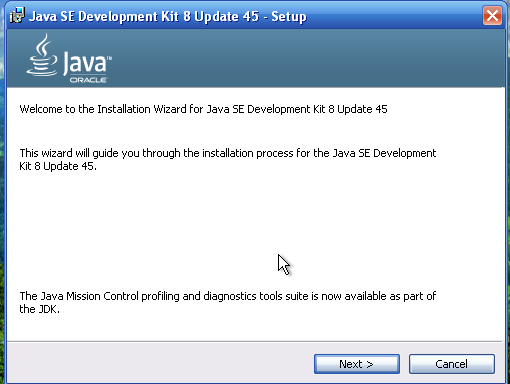
Task: Click the 'Welcome to the Installation Wizard' line
Action: 203,109
